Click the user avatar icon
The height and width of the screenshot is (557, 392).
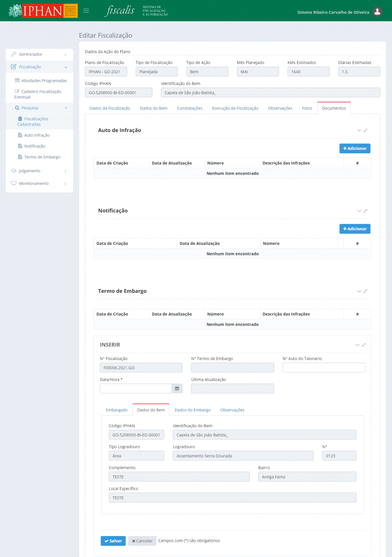coord(377,12)
